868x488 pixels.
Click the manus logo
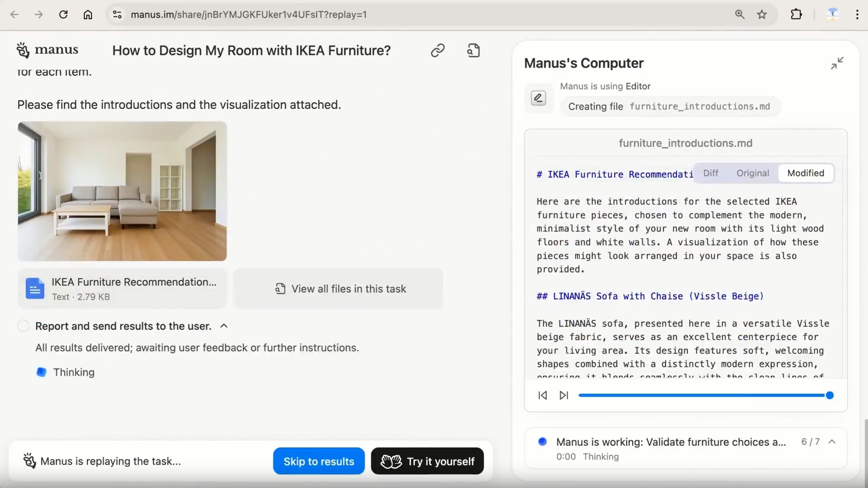[x=47, y=50]
